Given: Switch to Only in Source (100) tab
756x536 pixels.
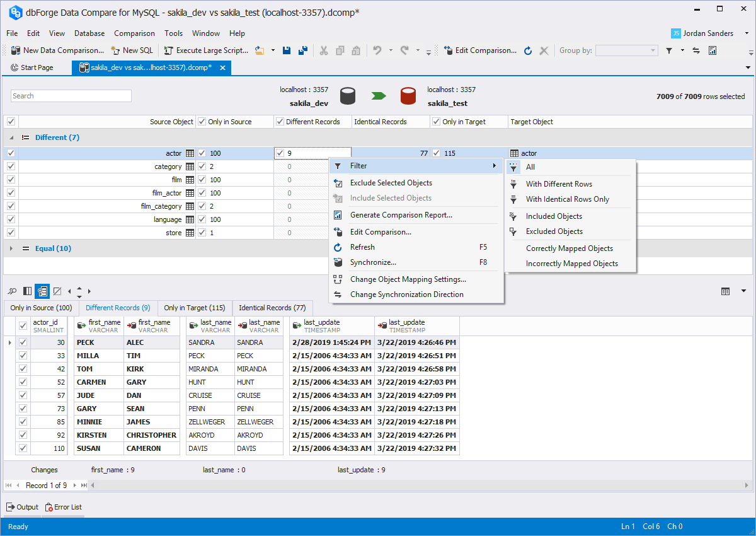Looking at the screenshot, I should (41, 308).
